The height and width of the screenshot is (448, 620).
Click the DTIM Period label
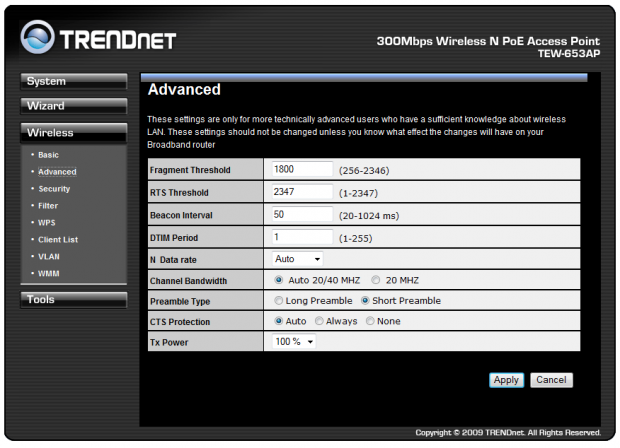[174, 238]
